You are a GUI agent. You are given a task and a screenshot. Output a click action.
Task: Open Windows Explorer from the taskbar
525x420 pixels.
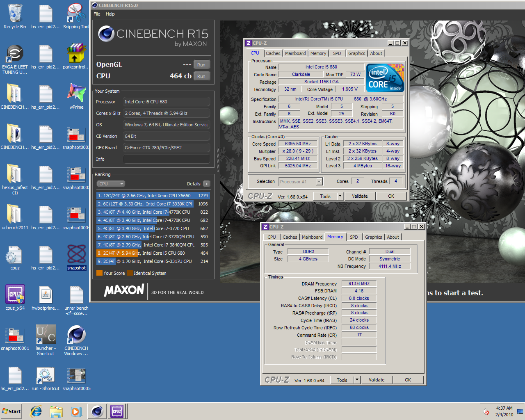pos(56,411)
